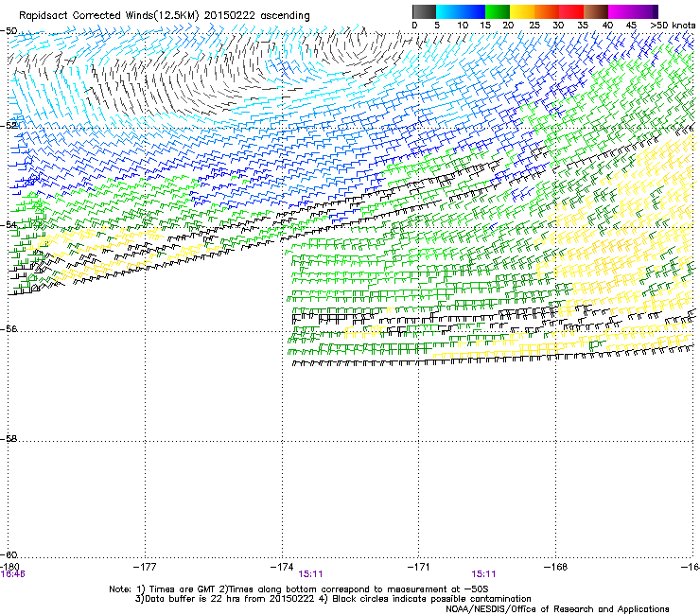Click the legend tick label '10'
Image resolution: width=700 pixels, height=615 pixels.
click(463, 26)
